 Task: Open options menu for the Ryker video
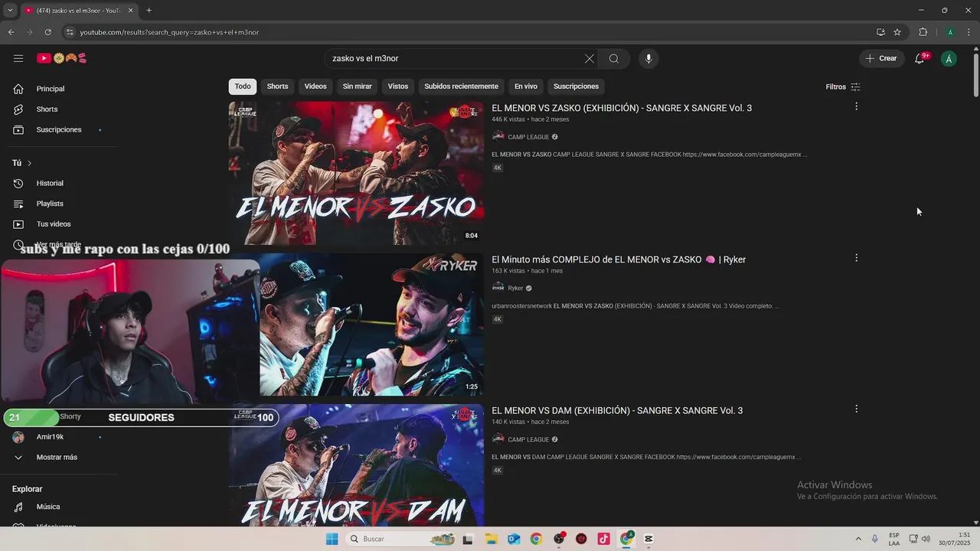pos(856,258)
